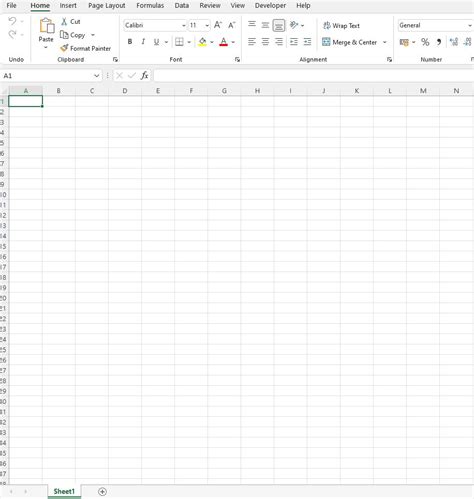Viewport: 474px width, 499px height.
Task: Click the Increase Indent icon
Action: [x=307, y=42]
